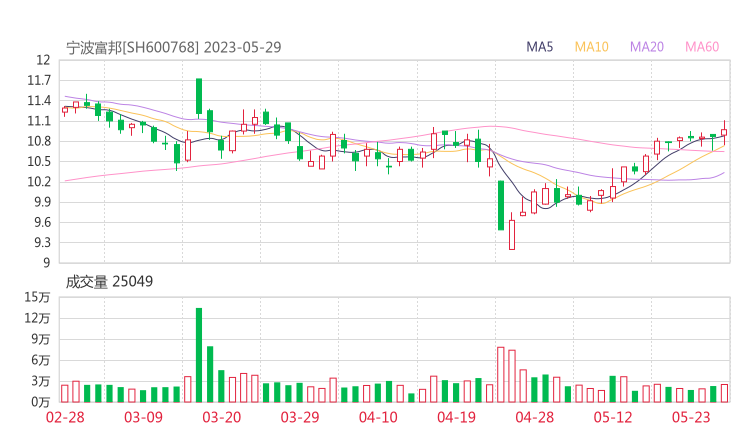The height and width of the screenshot is (440, 740).
Task: Click the last red volume bar on the right edge
Action: coord(724,393)
